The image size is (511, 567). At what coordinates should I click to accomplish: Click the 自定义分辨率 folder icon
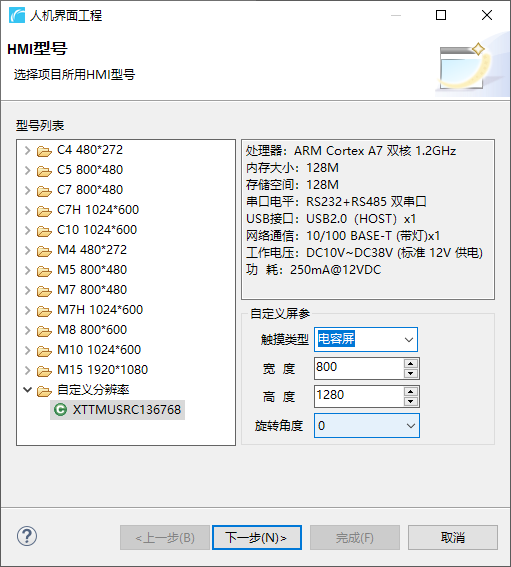point(44,391)
